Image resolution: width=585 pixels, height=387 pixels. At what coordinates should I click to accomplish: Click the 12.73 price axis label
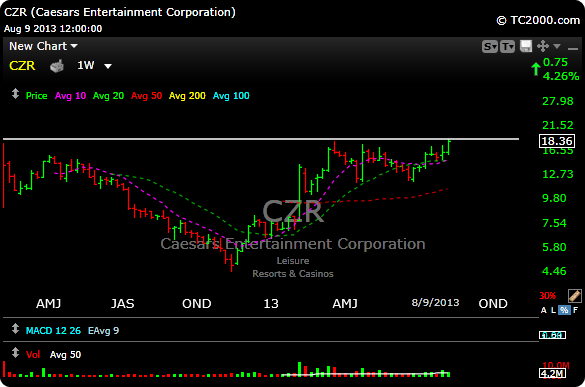point(558,174)
